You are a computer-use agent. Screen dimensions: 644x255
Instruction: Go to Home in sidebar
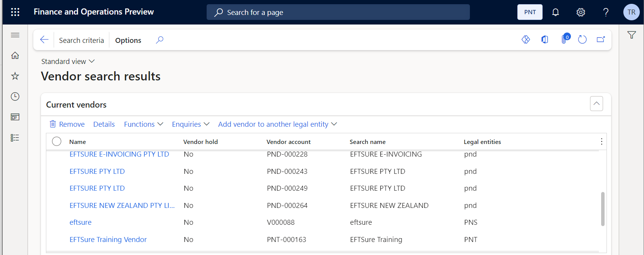(x=15, y=56)
